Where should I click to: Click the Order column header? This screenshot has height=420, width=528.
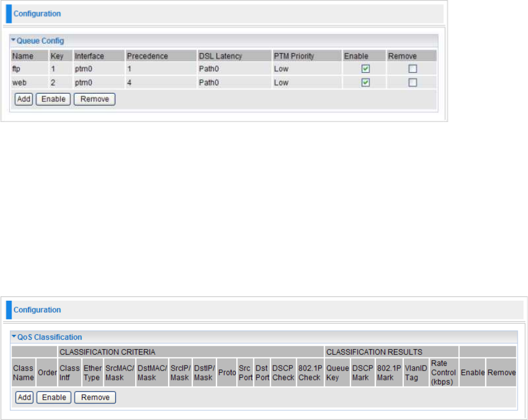[47, 373]
